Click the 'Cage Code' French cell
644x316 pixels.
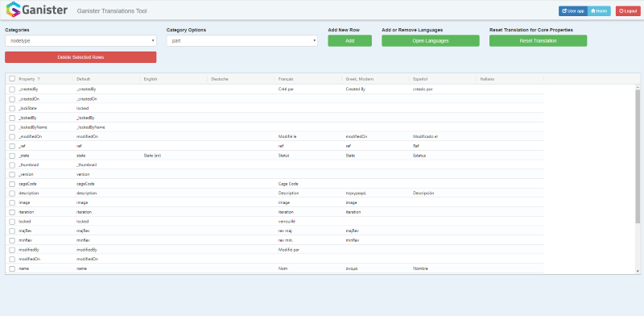tap(288, 184)
